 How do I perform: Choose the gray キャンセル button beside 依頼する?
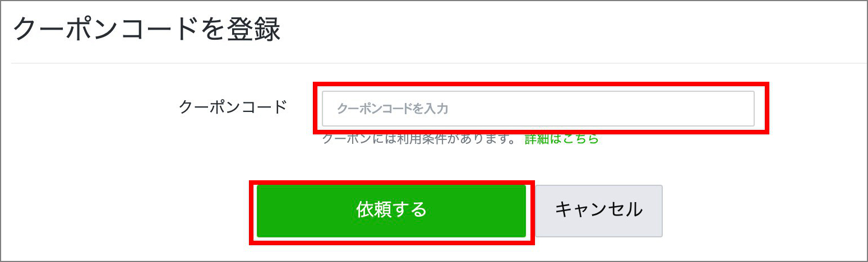click(x=599, y=210)
